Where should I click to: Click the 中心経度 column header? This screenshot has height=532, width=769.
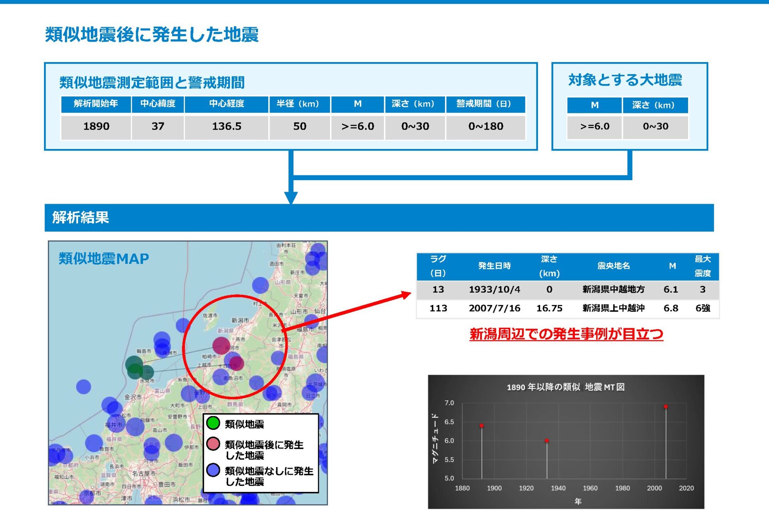227,104
